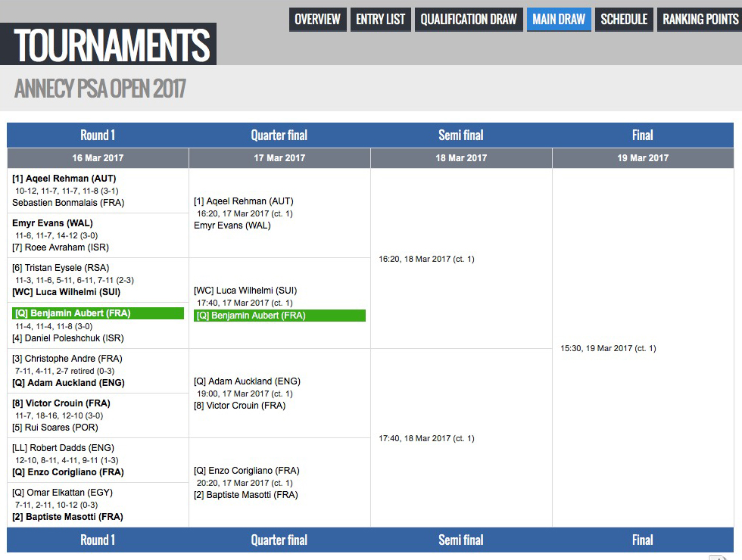Image resolution: width=742 pixels, height=560 pixels.
Task: Open the Ranking Points tab
Action: click(700, 20)
